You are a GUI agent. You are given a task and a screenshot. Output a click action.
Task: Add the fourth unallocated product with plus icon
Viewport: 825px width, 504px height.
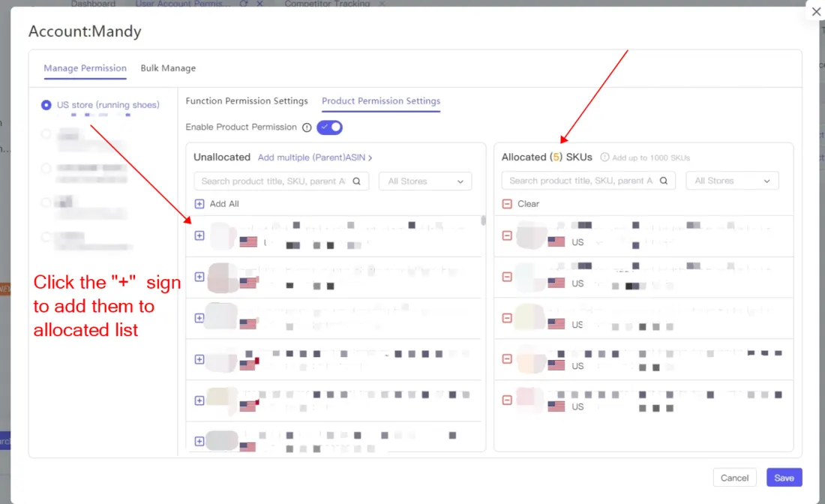click(199, 359)
